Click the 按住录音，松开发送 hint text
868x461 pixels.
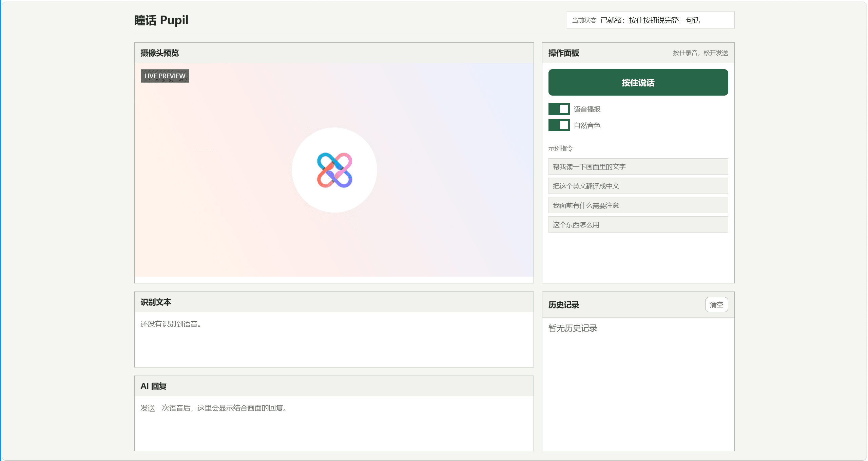[x=700, y=53]
